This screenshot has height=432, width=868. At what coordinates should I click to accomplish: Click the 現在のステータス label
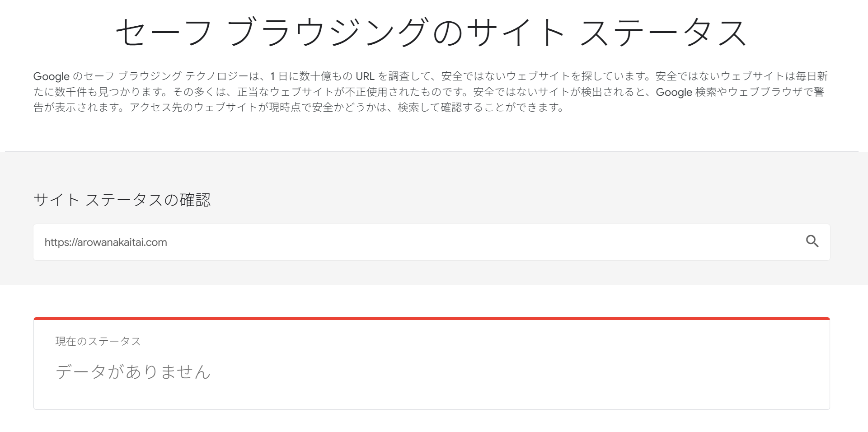tap(98, 341)
